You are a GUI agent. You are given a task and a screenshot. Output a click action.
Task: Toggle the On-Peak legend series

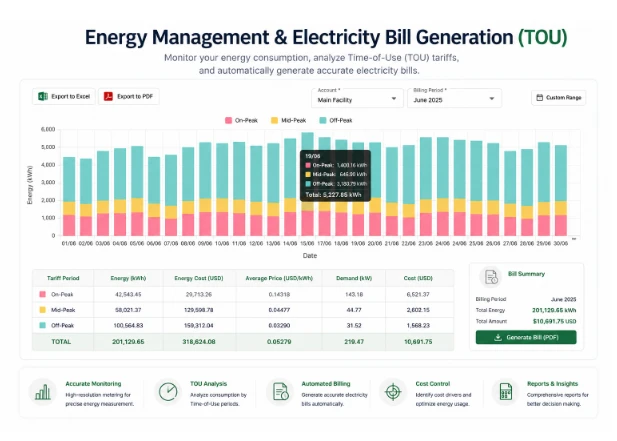241,120
